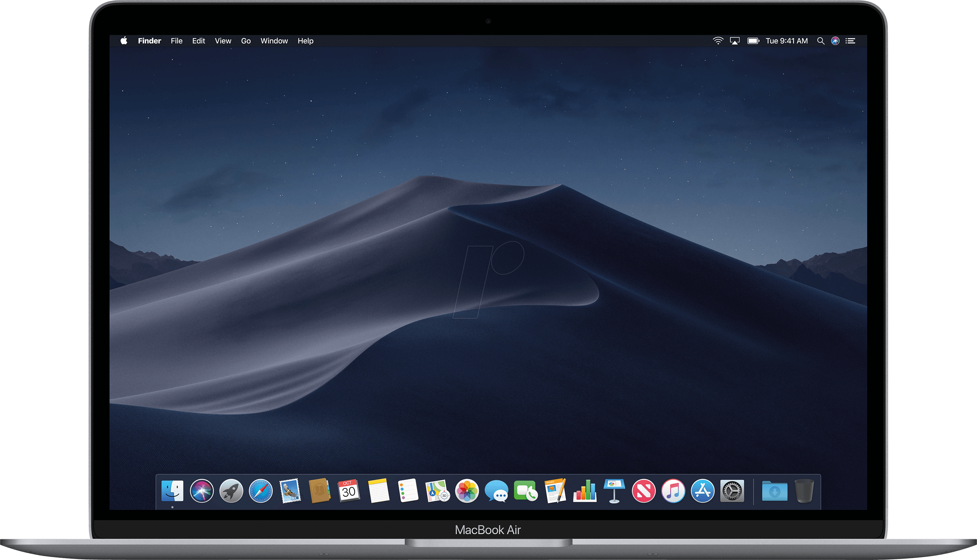Open Siri from the Dock
The width and height of the screenshot is (977, 560).
click(201, 491)
